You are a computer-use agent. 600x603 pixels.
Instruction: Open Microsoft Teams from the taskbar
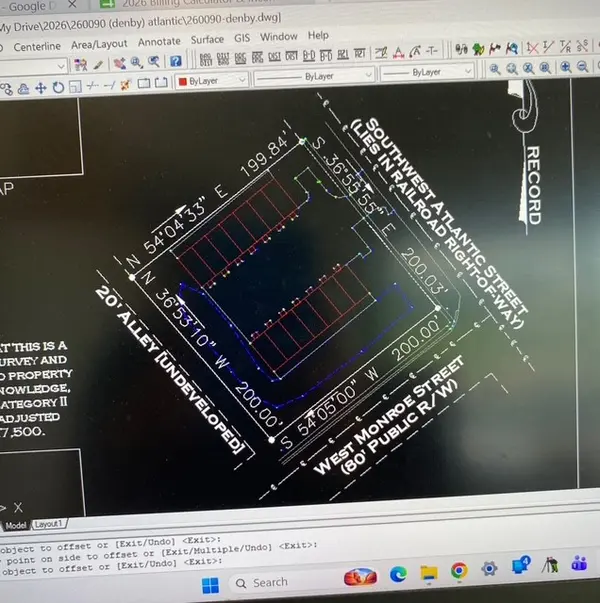[580, 564]
